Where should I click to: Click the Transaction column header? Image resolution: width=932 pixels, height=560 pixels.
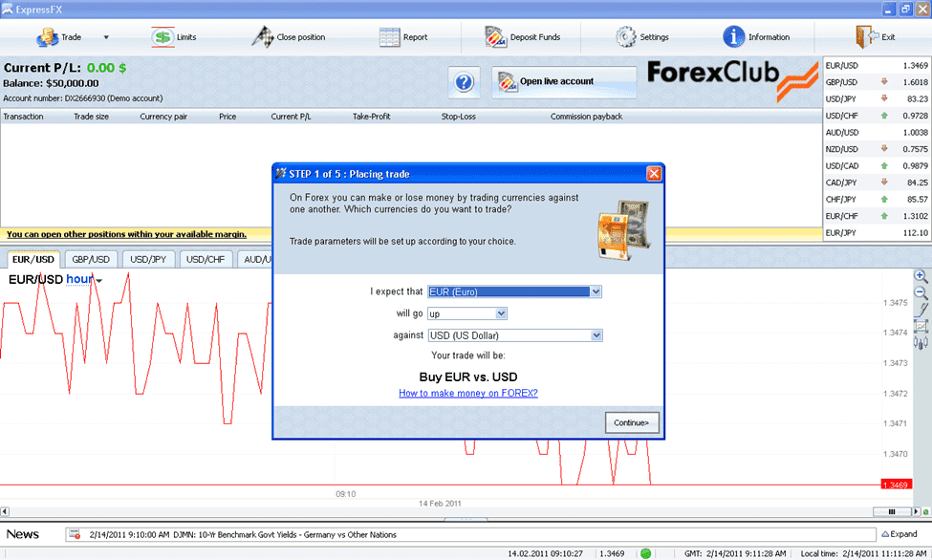[23, 117]
